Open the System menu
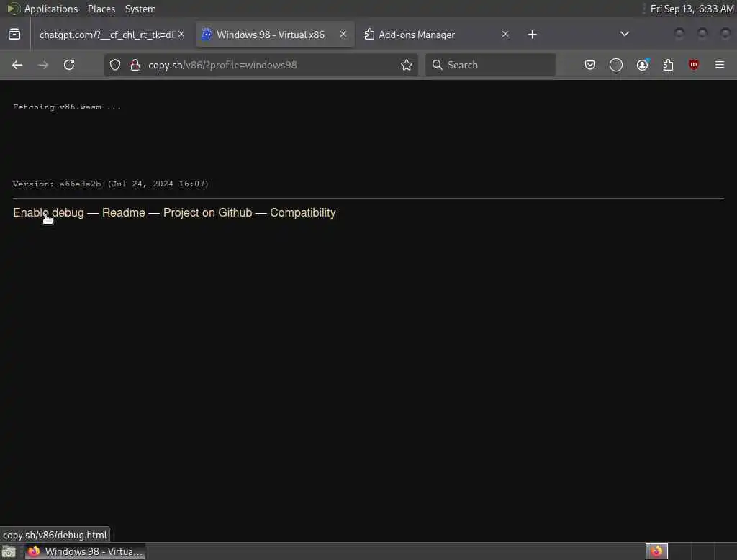Screen dimensions: 737x560 point(140,9)
